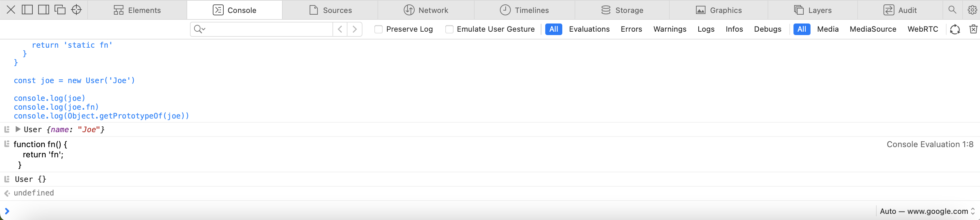Screen dimensions: 980x220
Task: Filter console by Errors
Action: [631, 29]
